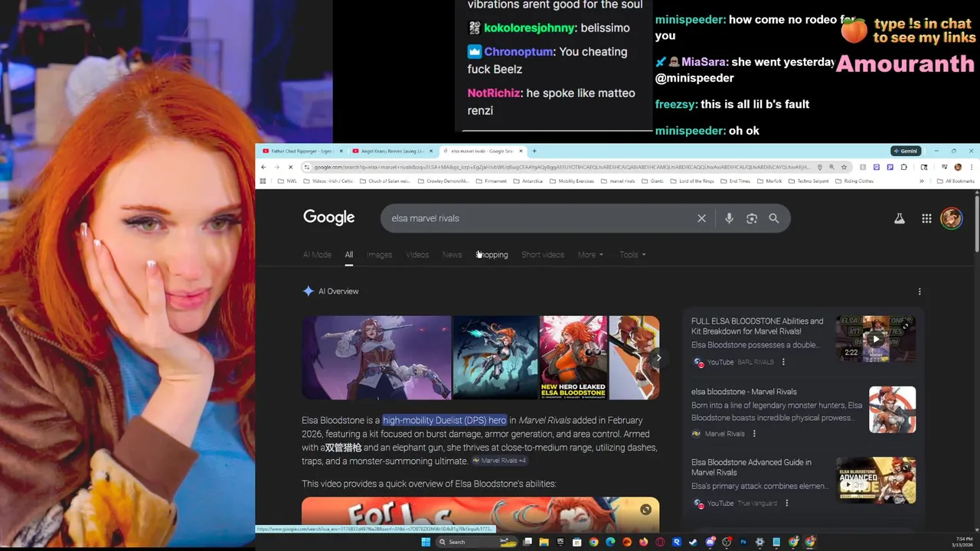Start a voice search with the microphone
This screenshot has height=551, width=980.
coord(729,218)
